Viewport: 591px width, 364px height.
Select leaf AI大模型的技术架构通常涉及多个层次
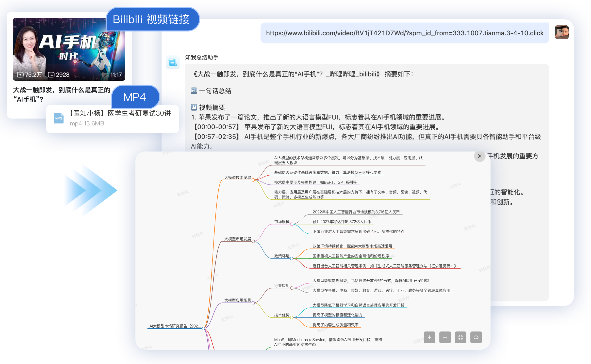point(348,160)
